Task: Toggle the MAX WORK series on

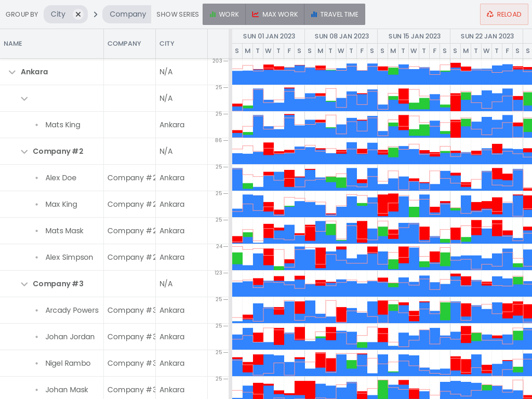Action: (274, 14)
